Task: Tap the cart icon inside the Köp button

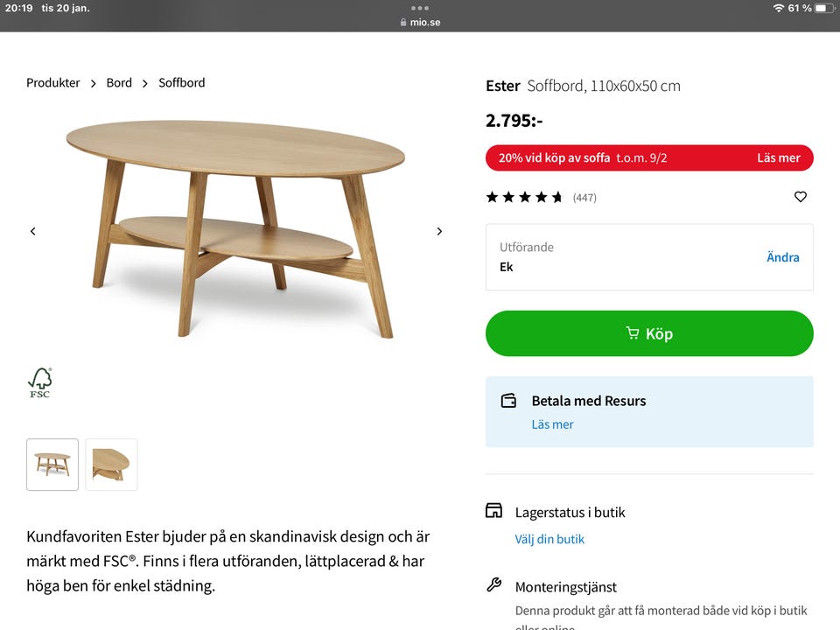Action: point(633,332)
